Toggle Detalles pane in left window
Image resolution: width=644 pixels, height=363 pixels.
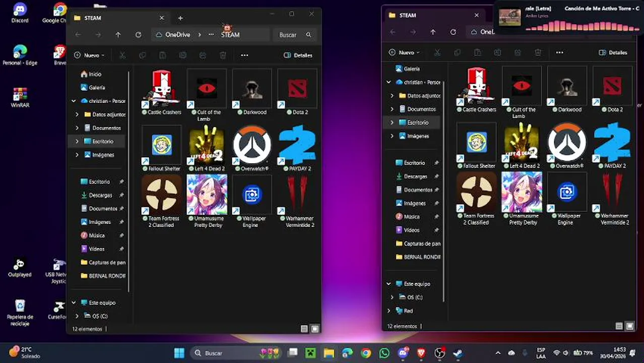[x=298, y=55]
